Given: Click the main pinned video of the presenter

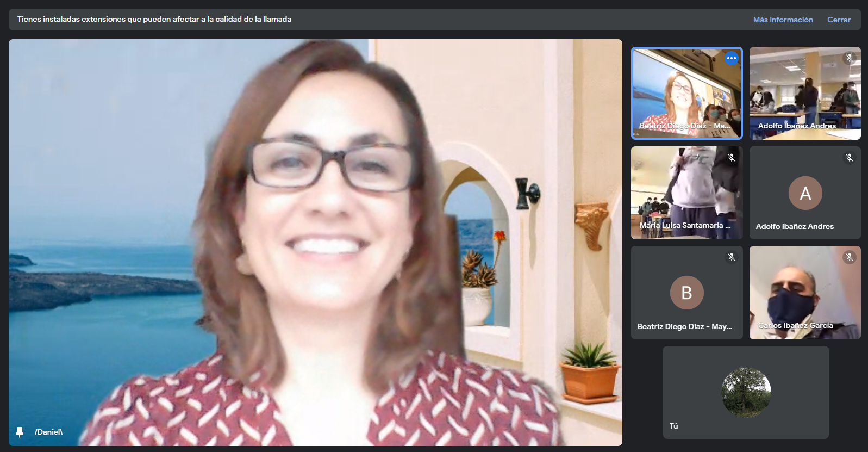Looking at the screenshot, I should [x=315, y=243].
